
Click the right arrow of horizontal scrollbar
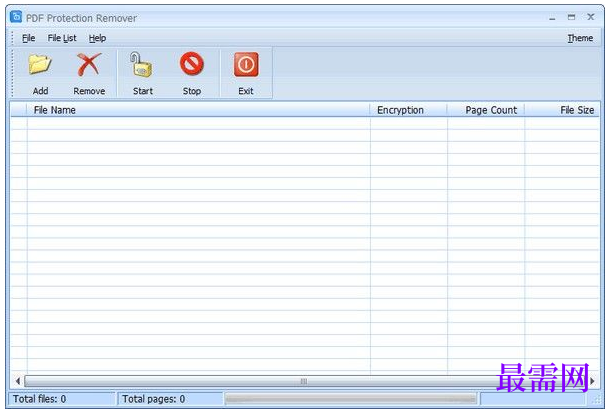tap(592, 381)
